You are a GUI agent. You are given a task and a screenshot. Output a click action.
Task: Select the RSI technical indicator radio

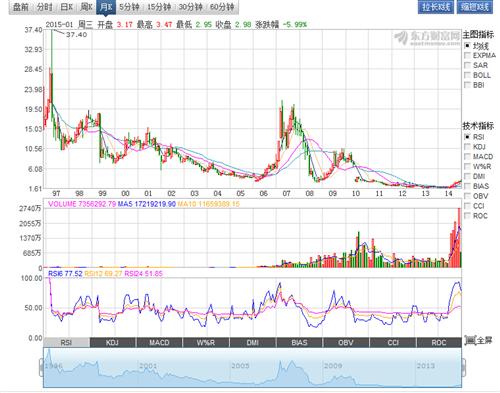point(468,137)
